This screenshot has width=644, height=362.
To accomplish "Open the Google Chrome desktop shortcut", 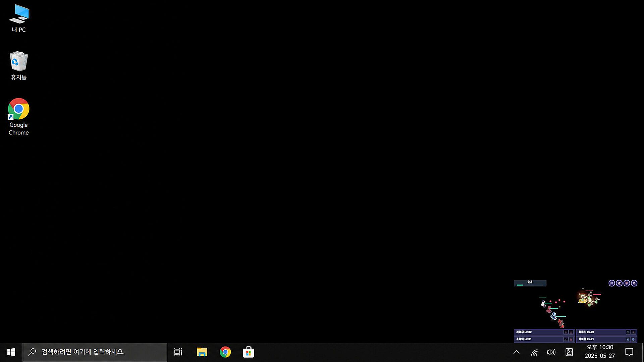I will (18, 117).
